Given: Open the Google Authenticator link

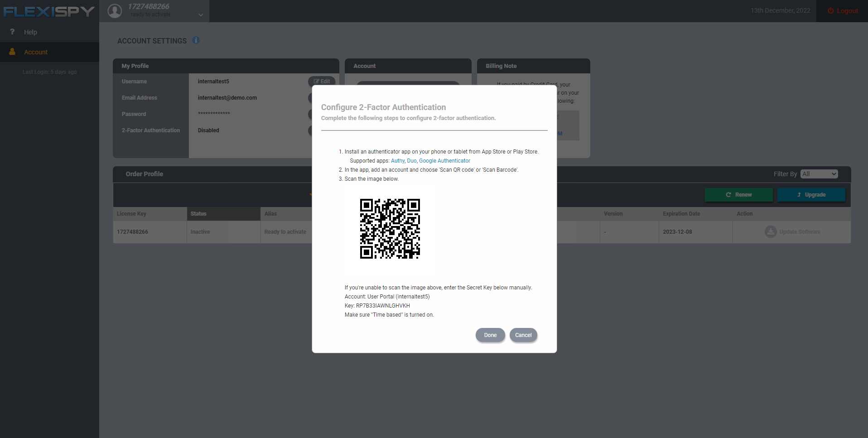Looking at the screenshot, I should [444, 161].
